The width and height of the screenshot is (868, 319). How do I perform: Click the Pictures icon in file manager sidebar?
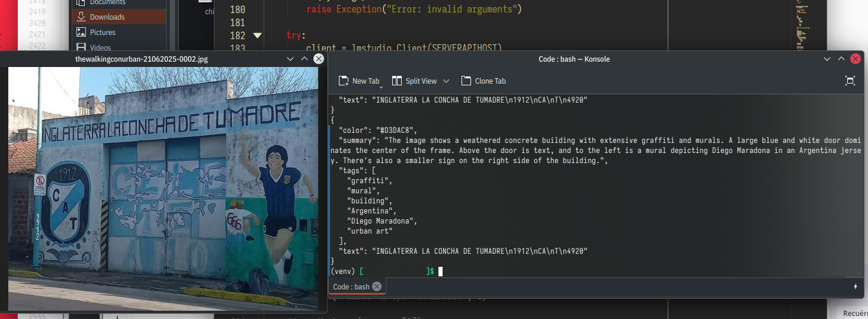click(80, 33)
